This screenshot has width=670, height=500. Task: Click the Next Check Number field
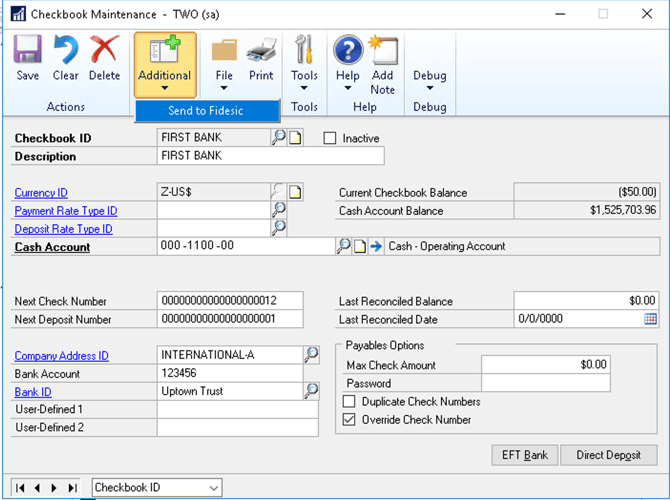click(x=230, y=300)
